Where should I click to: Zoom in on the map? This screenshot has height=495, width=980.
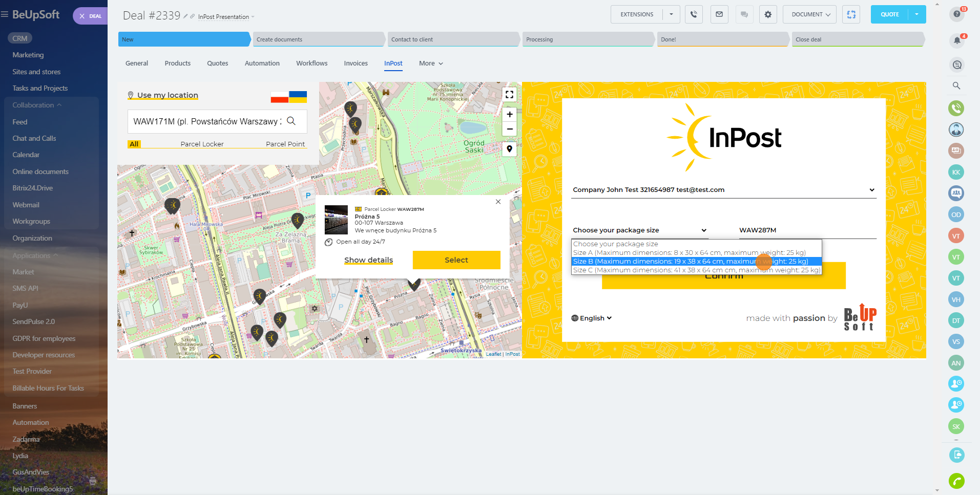point(509,115)
